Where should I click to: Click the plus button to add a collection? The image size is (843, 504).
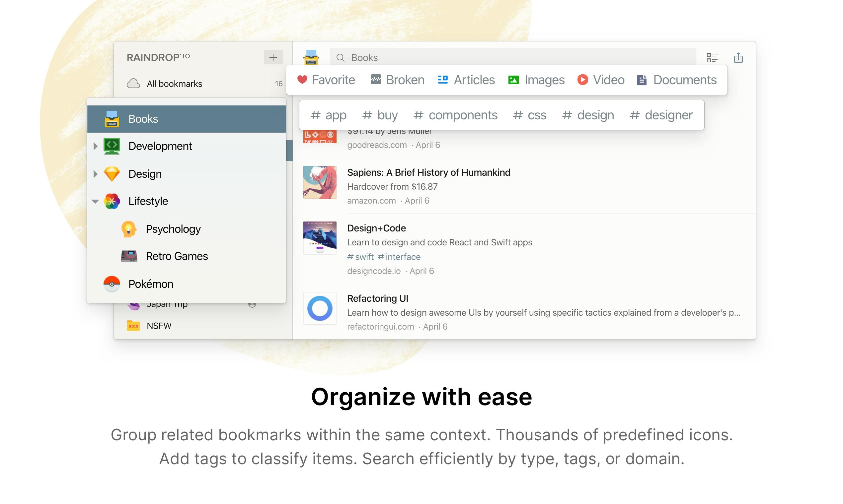[273, 57]
